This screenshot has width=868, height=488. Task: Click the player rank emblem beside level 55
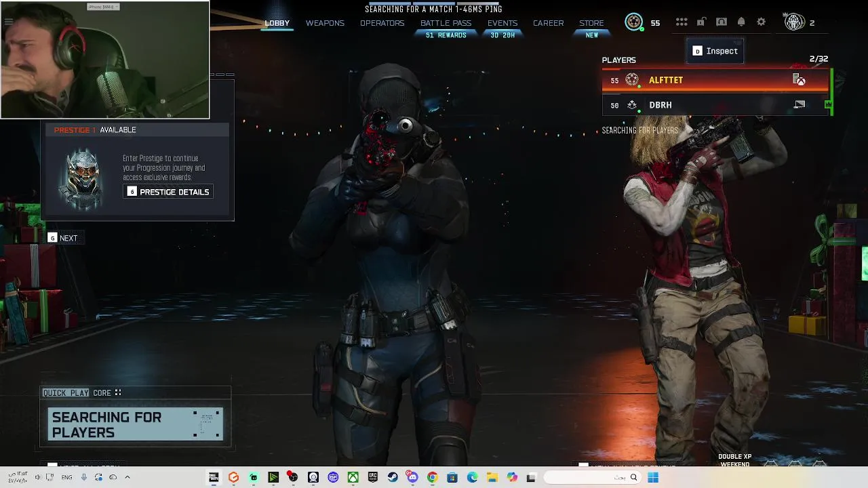633,22
